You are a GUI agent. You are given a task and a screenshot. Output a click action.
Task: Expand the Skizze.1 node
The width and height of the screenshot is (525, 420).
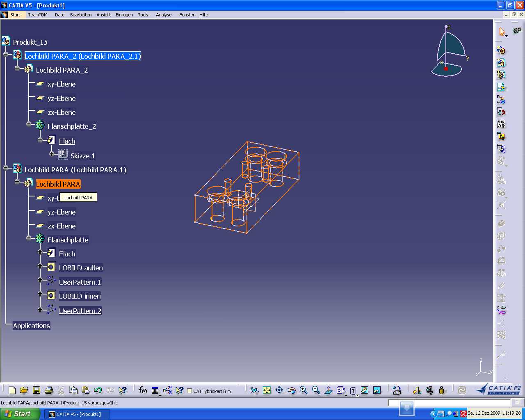coord(52,154)
